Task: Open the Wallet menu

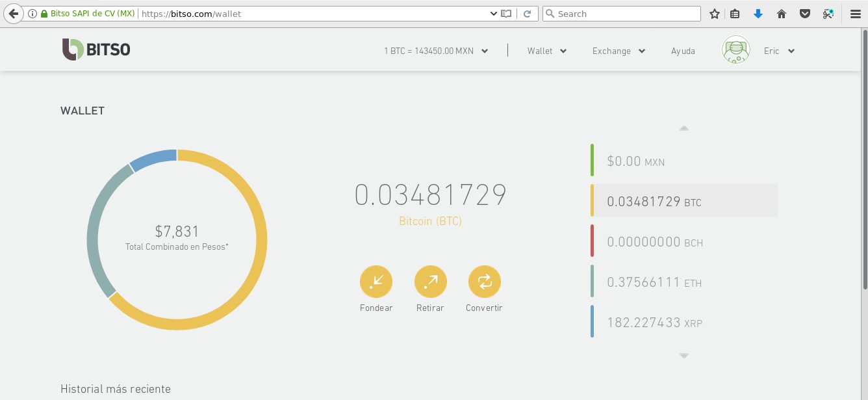Action: point(547,51)
